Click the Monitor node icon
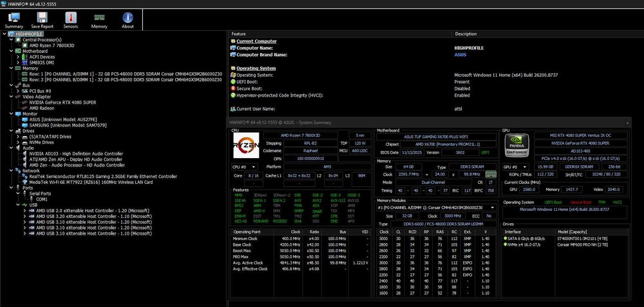 (18, 114)
